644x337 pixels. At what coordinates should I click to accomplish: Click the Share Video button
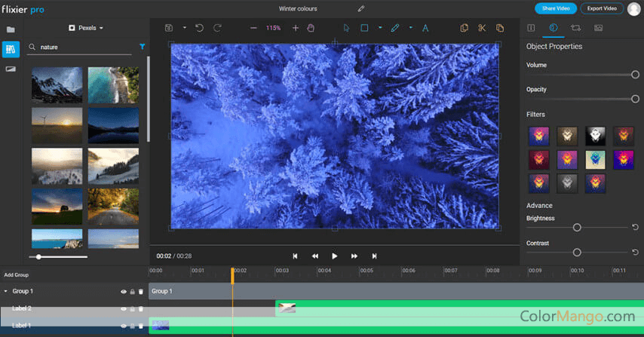556,8
